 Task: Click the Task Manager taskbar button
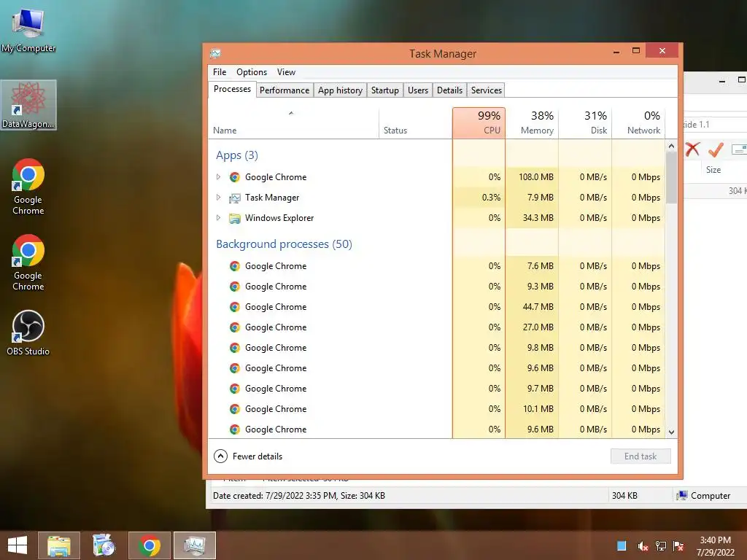pyautogui.click(x=194, y=545)
